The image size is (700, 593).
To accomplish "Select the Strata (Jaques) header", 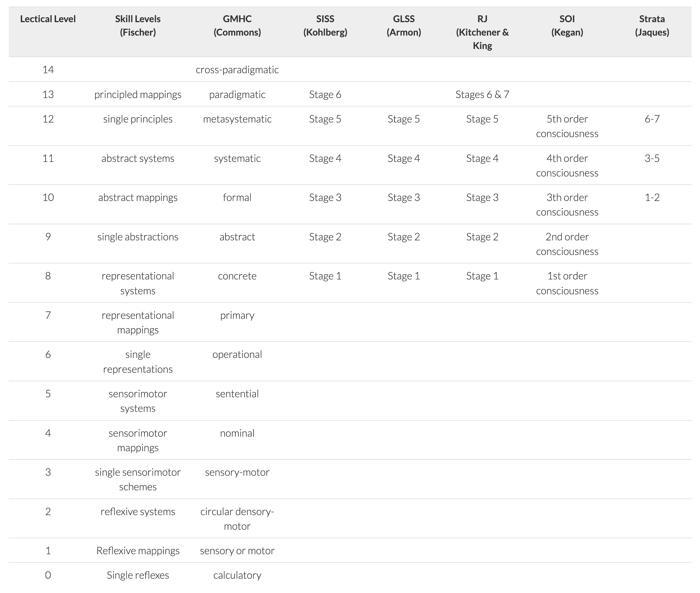I will click(652, 26).
